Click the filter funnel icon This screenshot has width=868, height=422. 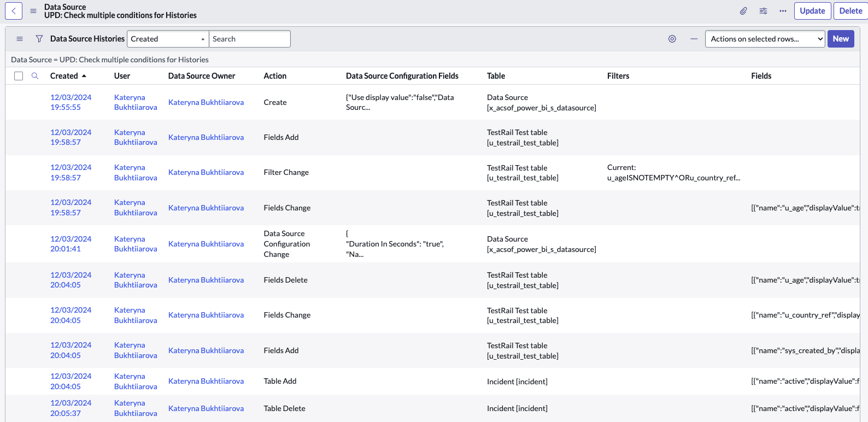click(x=39, y=39)
